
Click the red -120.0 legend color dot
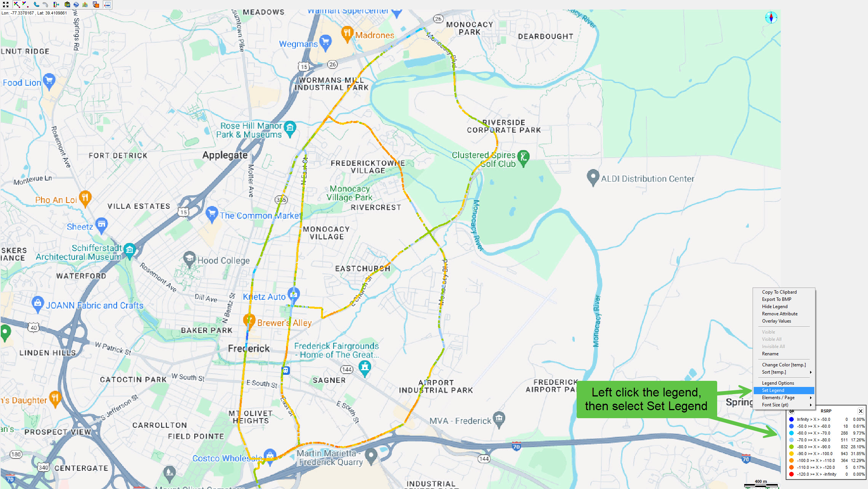pyautogui.click(x=791, y=474)
